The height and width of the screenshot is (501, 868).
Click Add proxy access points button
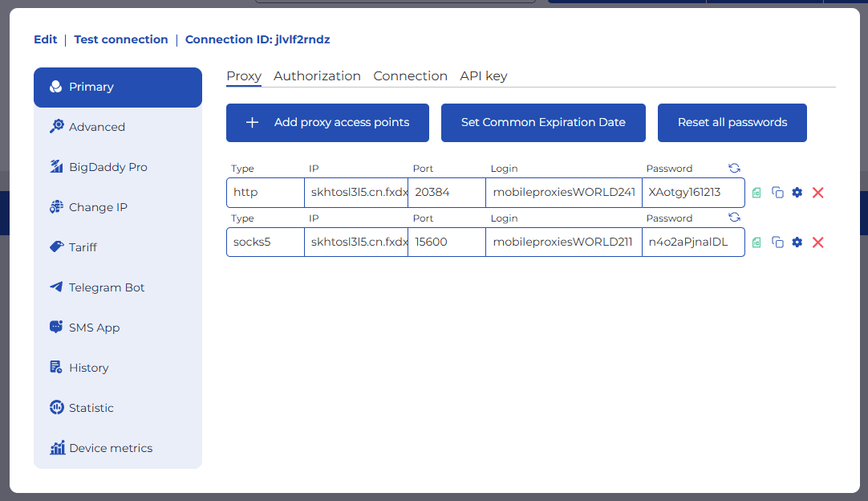tap(327, 123)
